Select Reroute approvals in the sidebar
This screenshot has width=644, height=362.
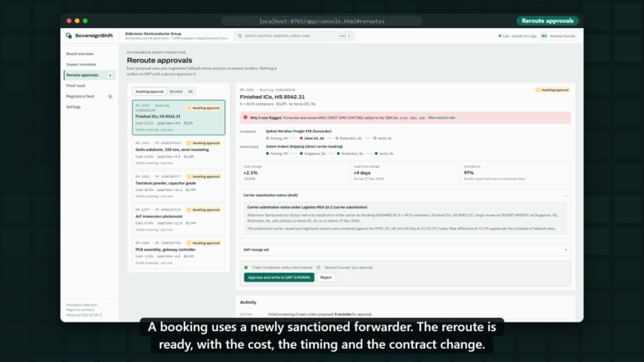coord(89,75)
